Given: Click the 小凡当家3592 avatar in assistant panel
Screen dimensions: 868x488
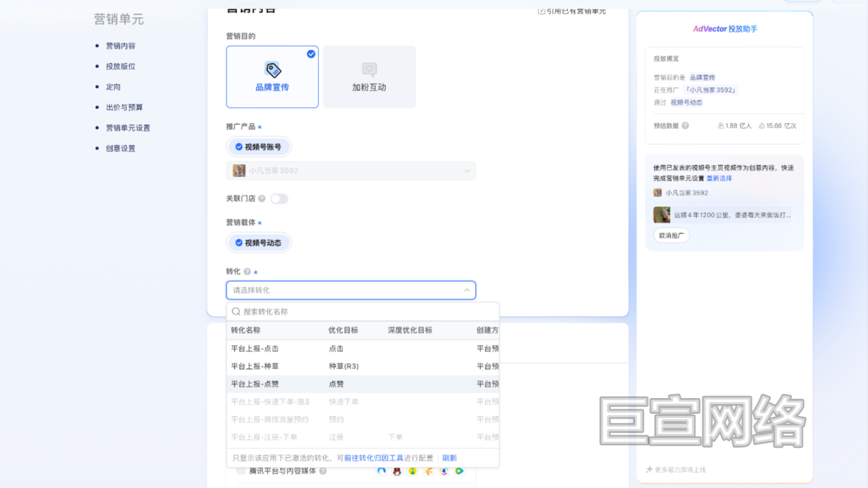Looking at the screenshot, I should (657, 193).
